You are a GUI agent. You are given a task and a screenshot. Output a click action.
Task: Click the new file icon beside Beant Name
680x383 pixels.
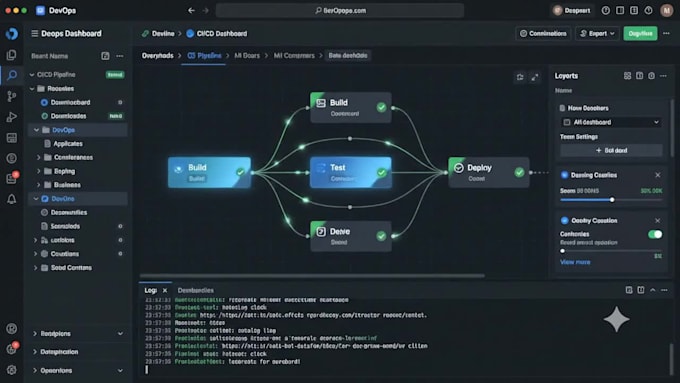(105, 56)
